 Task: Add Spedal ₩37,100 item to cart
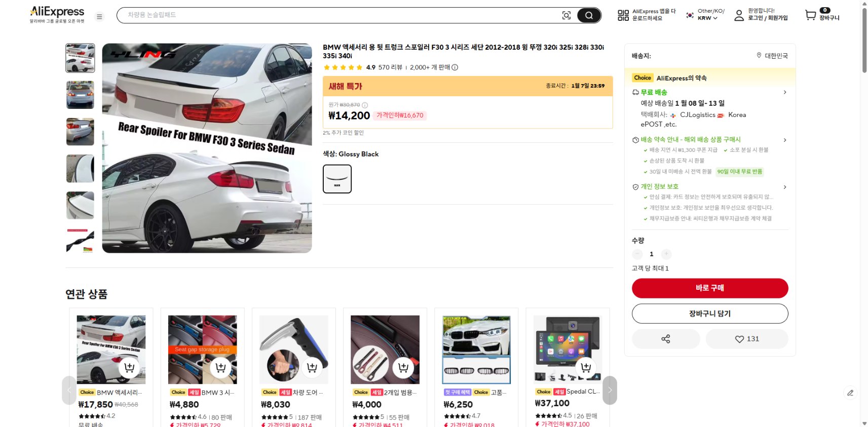click(586, 367)
